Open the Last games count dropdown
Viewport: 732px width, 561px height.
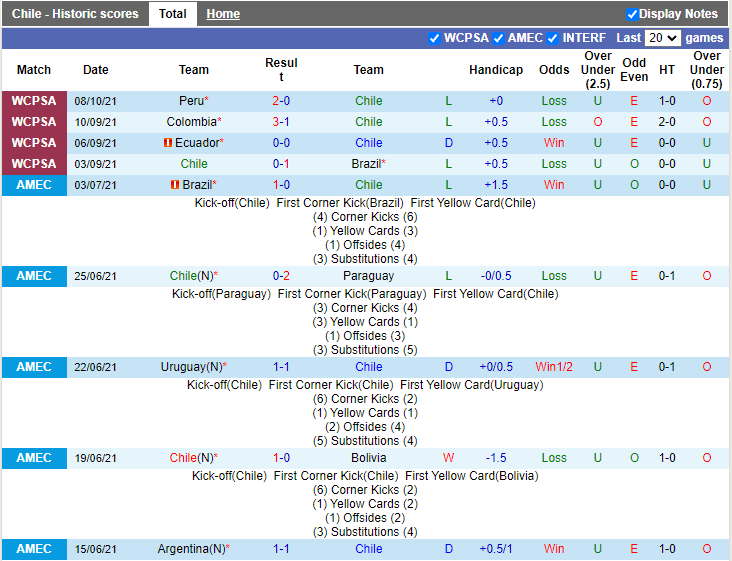click(662, 38)
